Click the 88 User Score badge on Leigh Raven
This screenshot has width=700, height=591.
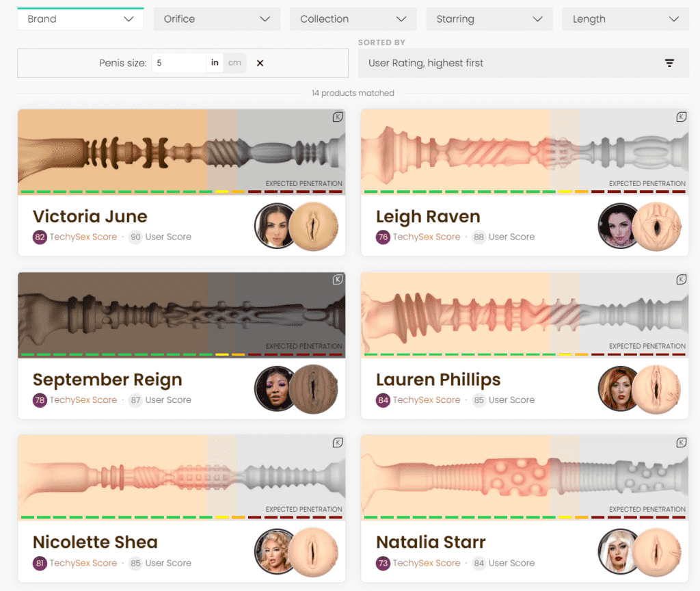479,237
